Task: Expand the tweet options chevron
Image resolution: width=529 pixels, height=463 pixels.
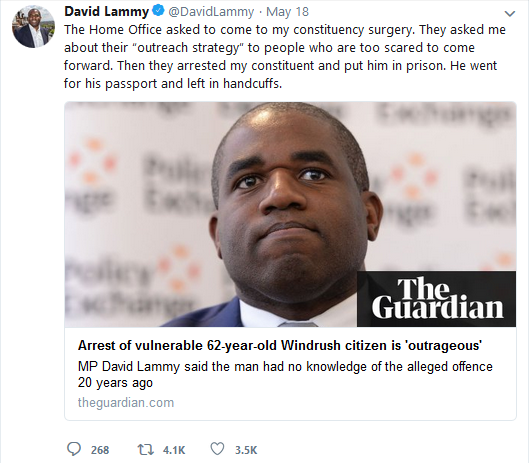Action: (x=509, y=13)
